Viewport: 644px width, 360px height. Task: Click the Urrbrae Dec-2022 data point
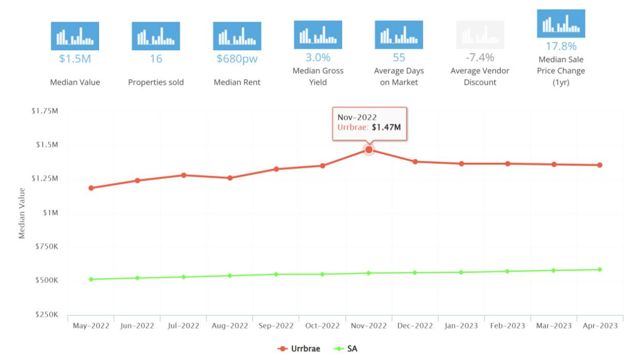(x=415, y=161)
